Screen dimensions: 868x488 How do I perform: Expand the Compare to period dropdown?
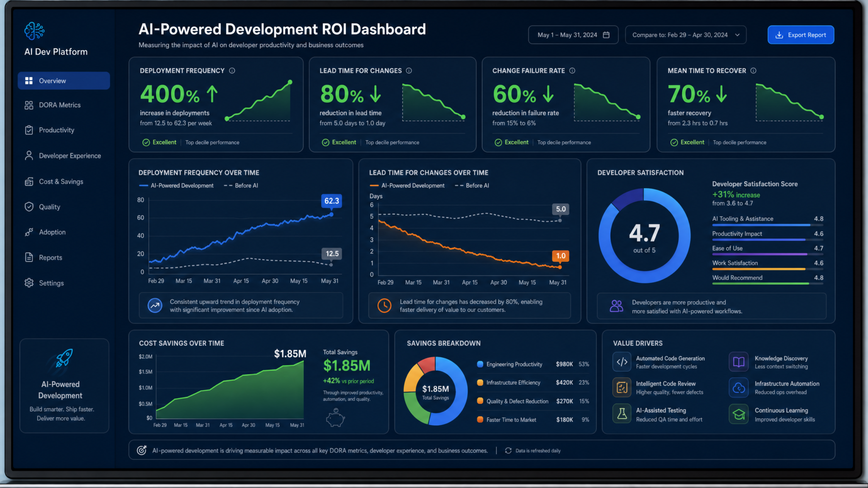click(x=685, y=35)
